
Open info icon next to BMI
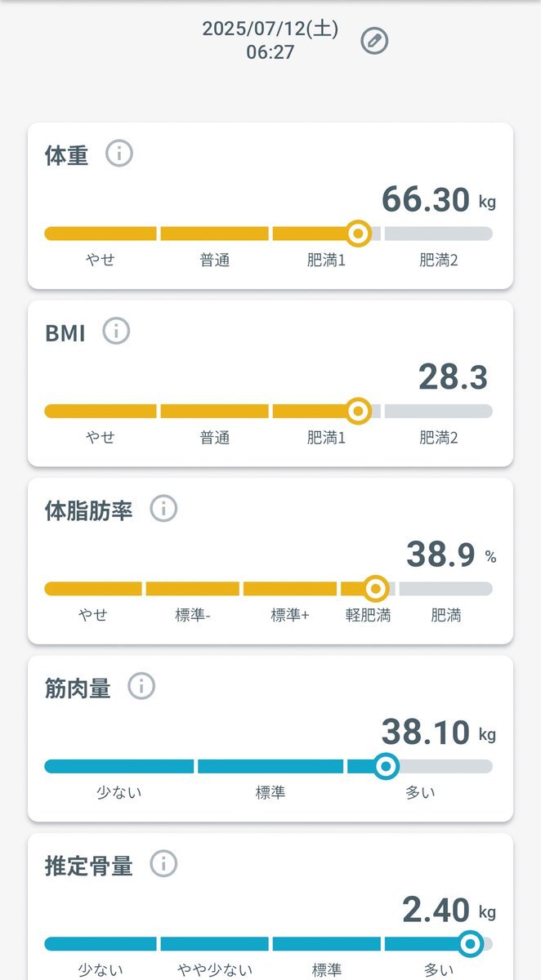point(117,332)
